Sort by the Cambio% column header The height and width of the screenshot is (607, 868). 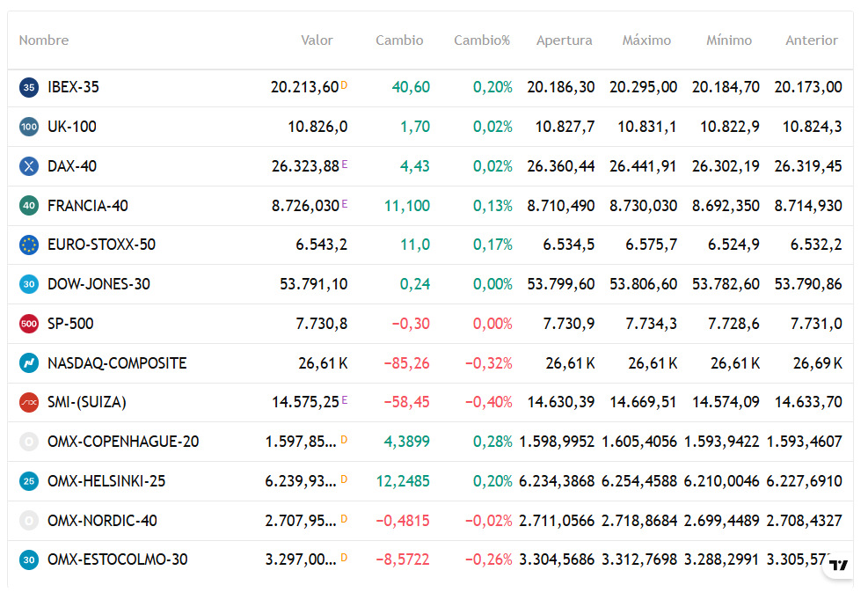(482, 40)
